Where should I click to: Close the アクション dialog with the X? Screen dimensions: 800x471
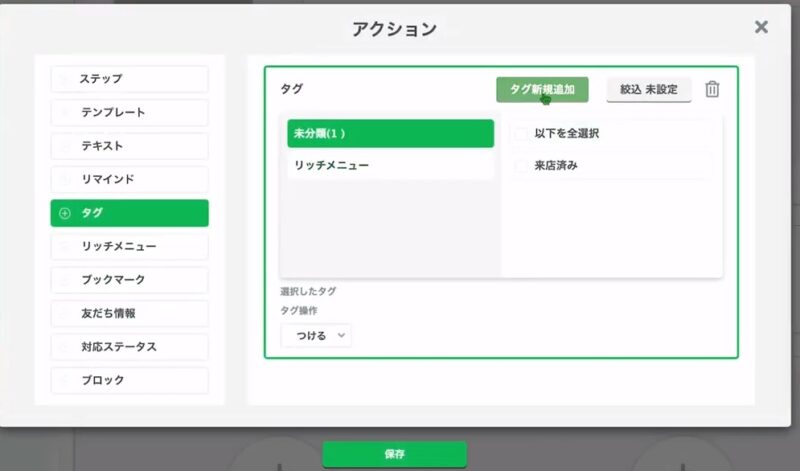click(761, 27)
